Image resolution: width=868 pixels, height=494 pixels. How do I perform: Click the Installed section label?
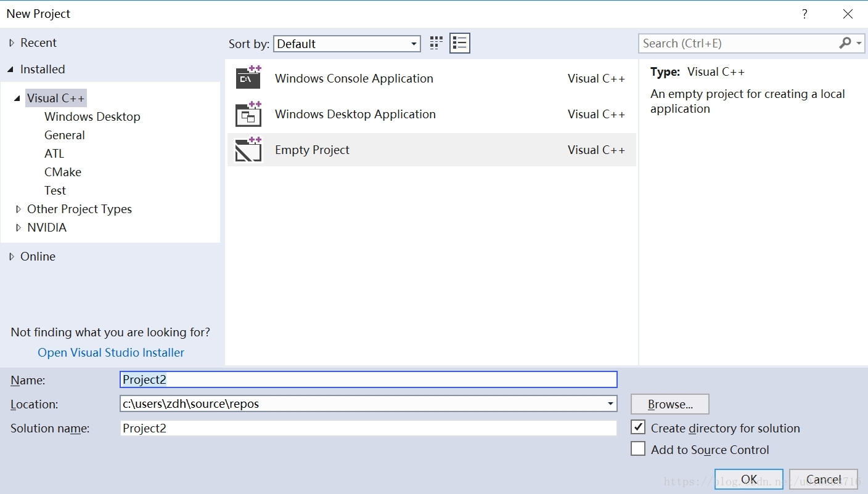[43, 69]
